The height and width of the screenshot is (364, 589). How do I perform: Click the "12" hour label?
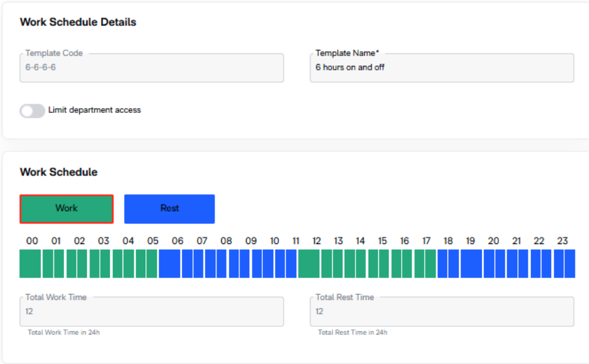tap(316, 241)
